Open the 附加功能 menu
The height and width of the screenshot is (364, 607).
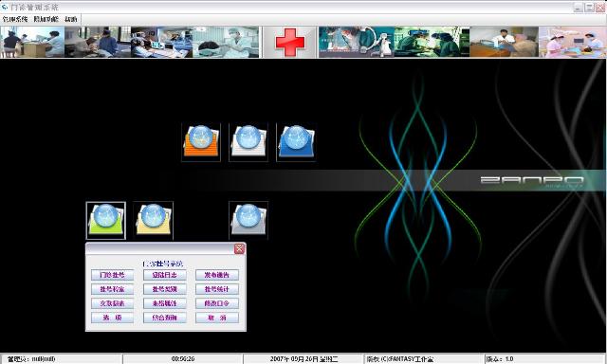pos(46,19)
